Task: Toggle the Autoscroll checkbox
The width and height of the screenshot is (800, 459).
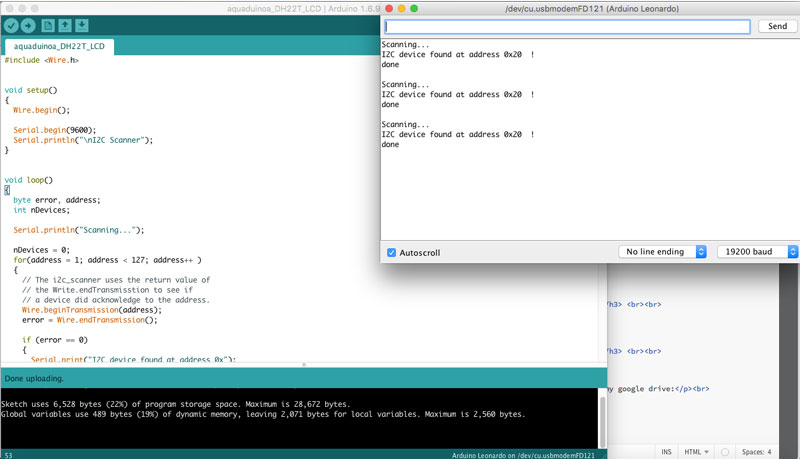Action: [391, 252]
